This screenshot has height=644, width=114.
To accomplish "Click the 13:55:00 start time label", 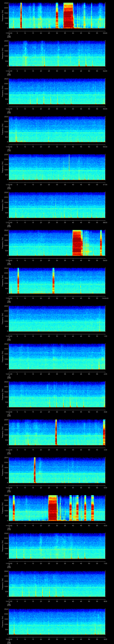I will (x=9, y=147).
